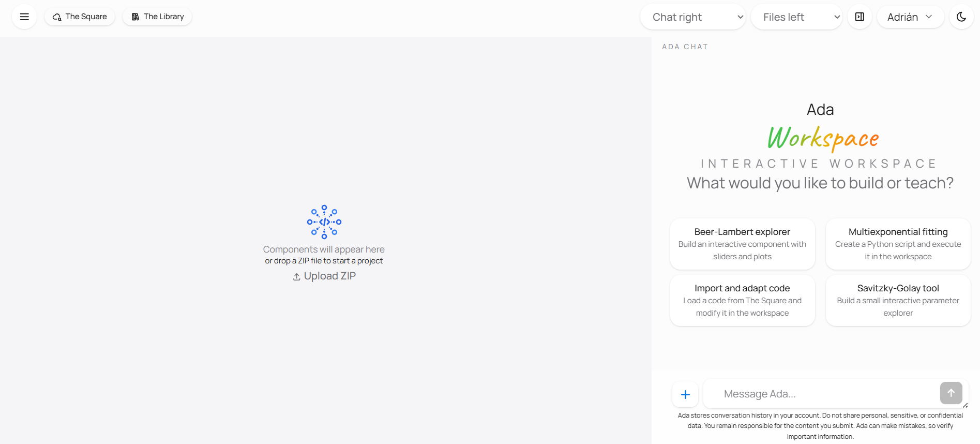Select the Multiexponential fitting suggestion card

898,244
